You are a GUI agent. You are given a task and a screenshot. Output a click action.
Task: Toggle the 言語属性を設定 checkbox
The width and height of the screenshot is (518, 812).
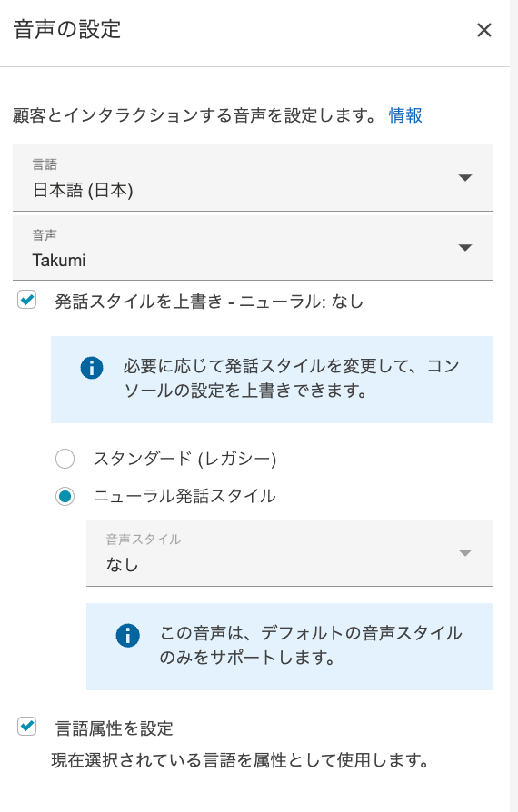pos(27,726)
